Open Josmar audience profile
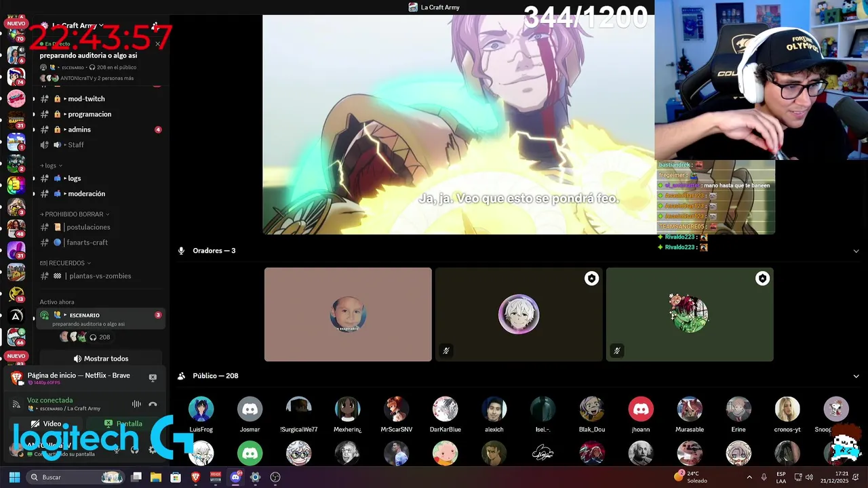 (250, 409)
